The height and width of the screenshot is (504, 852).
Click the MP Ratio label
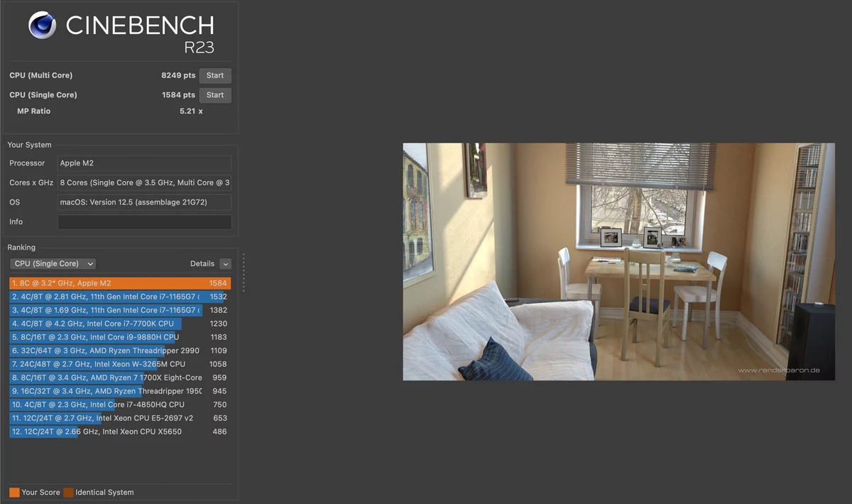click(34, 111)
